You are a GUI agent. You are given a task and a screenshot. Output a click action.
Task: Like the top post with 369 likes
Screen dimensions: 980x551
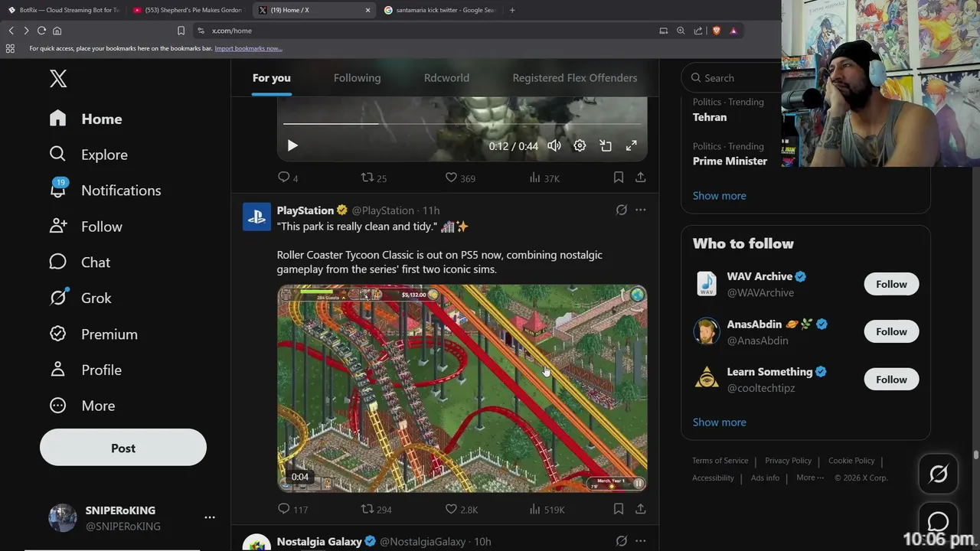tap(460, 178)
